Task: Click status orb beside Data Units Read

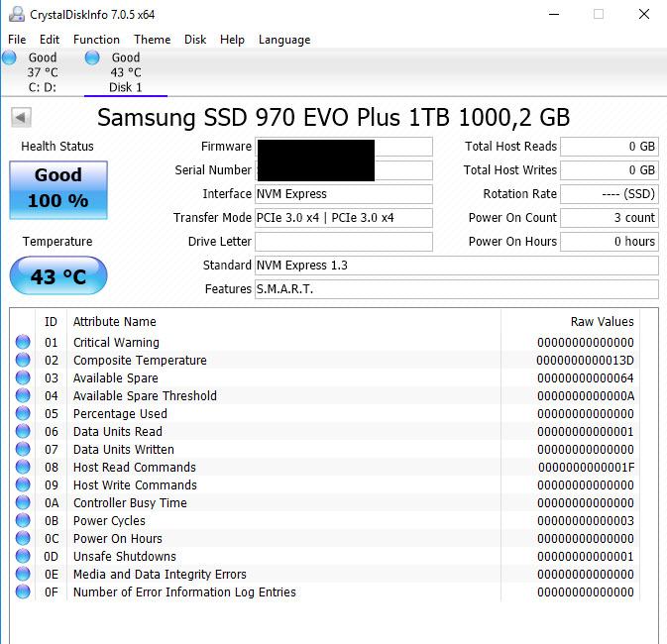Action: click(x=23, y=431)
